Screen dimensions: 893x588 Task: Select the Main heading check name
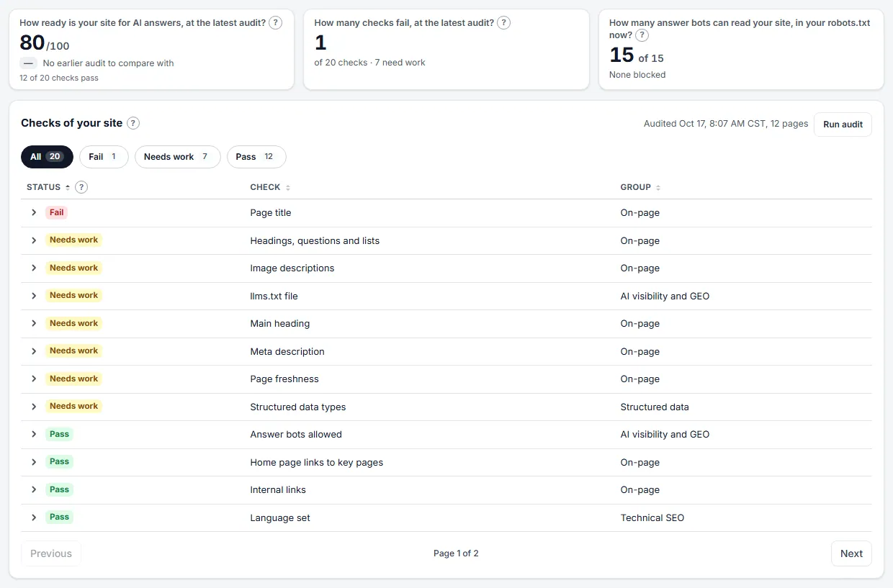tap(280, 324)
